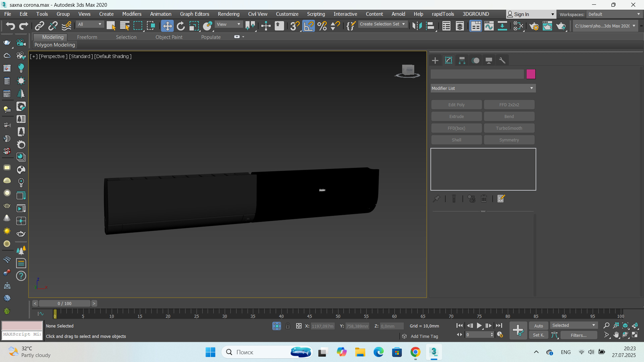Toggle Angle Snap in toolbar
Image resolution: width=644 pixels, height=362 pixels.
point(309,26)
